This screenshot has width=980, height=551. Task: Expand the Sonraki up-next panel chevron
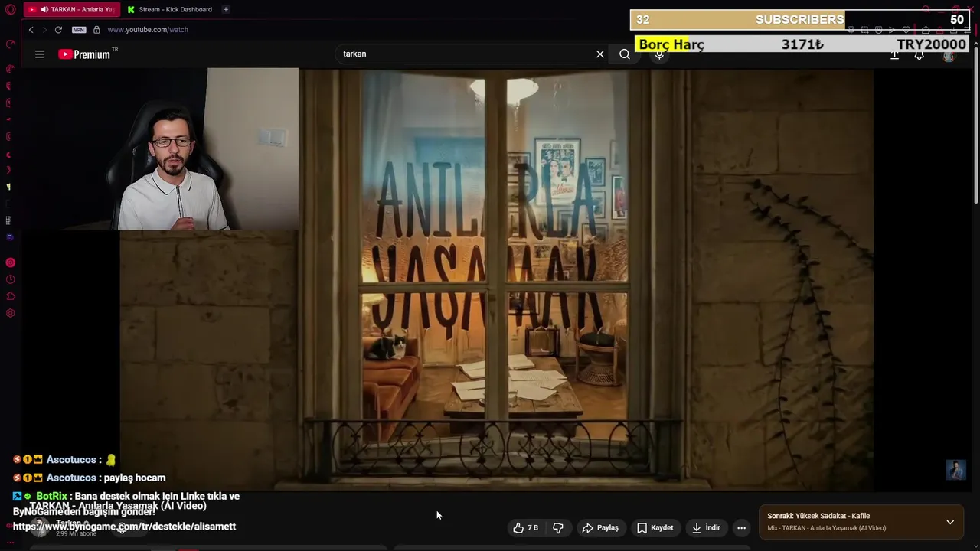950,522
